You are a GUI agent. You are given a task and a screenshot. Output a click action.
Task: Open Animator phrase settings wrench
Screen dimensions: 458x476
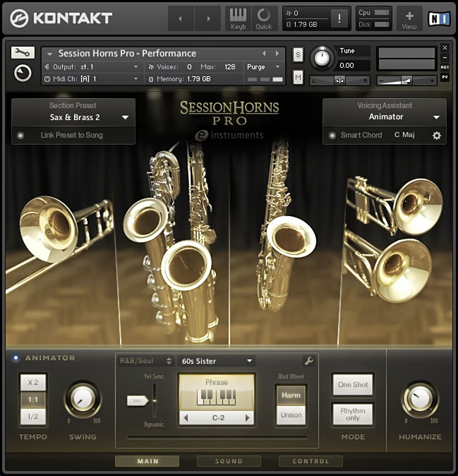309,361
